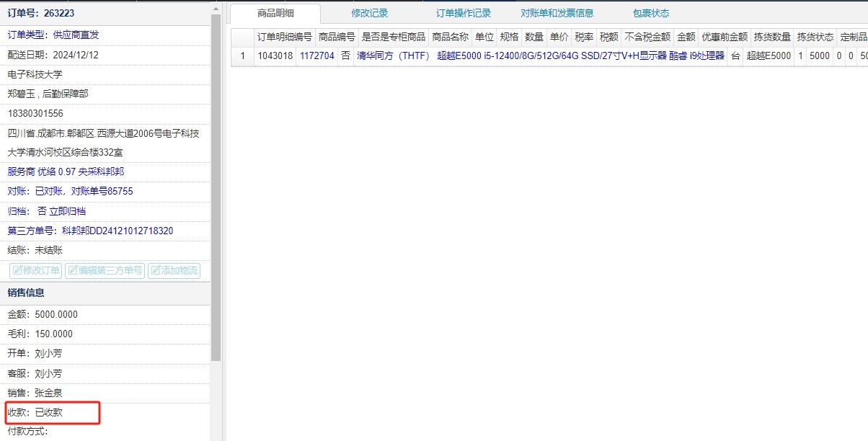Image resolution: width=868 pixels, height=441 pixels.
Task: Click the 金额 column header
Action: 686,37
